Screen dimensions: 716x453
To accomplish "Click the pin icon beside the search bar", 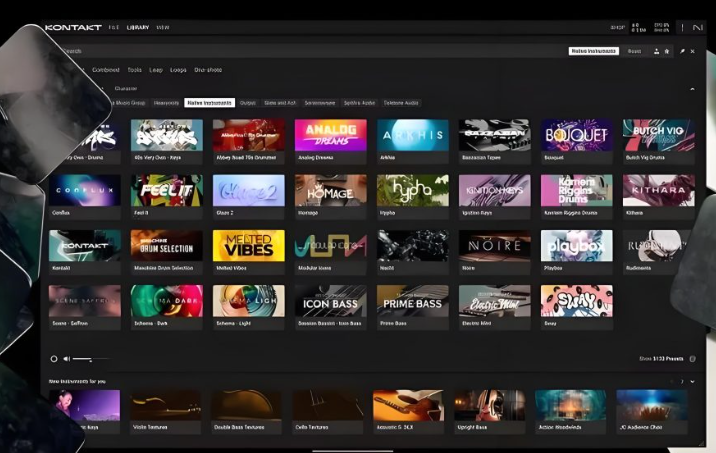I will coord(683,51).
